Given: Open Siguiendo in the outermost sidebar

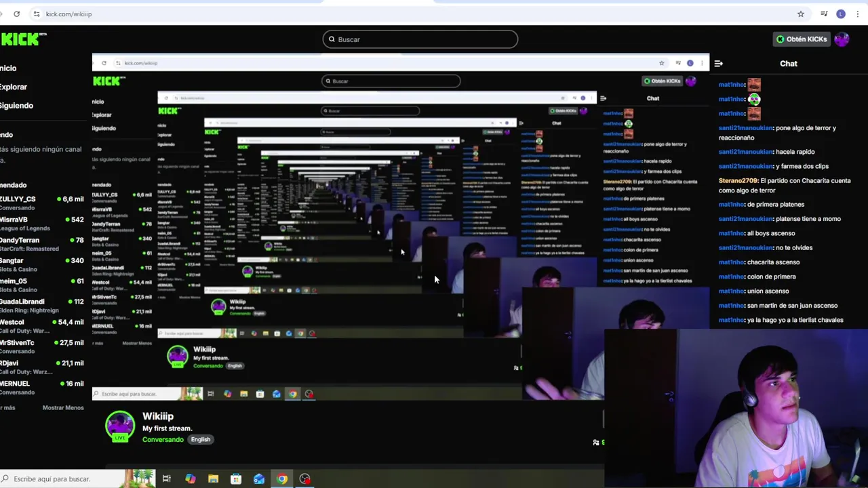Looking at the screenshot, I should click(16, 105).
